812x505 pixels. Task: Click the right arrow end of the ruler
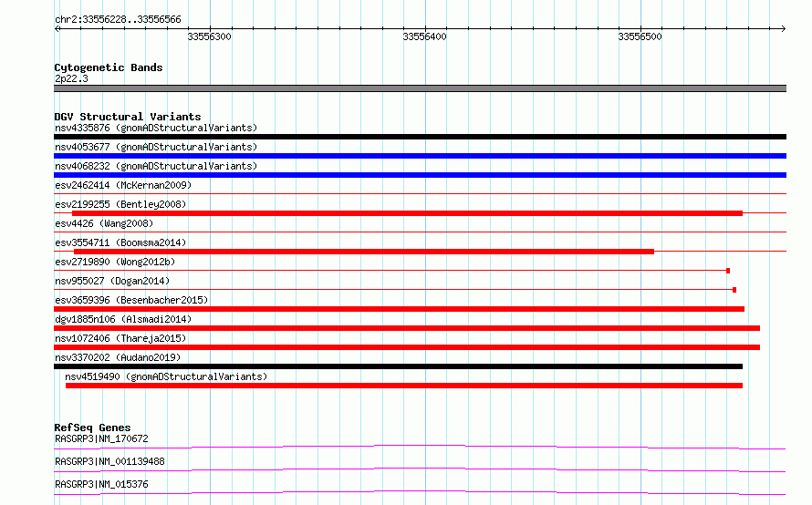pyautogui.click(x=784, y=28)
